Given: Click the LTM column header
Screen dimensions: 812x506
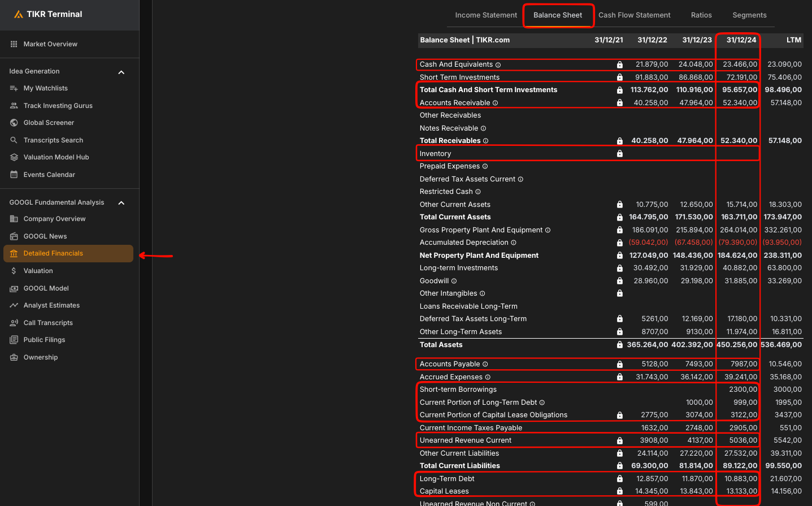Looking at the screenshot, I should point(793,40).
